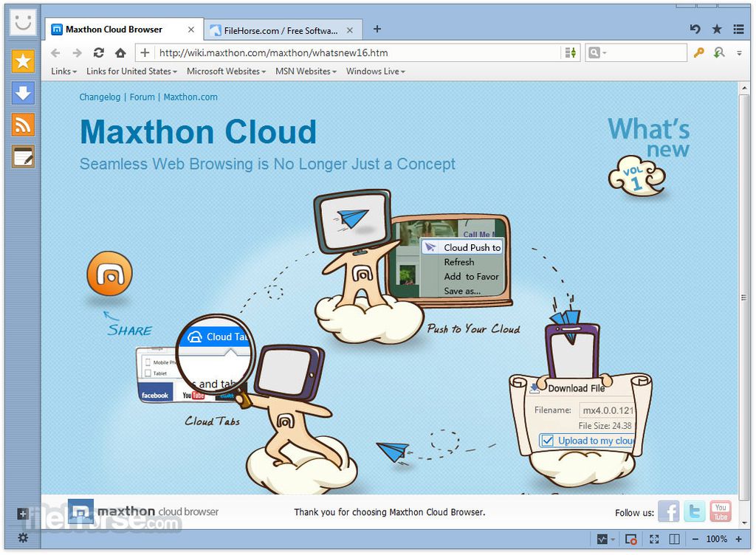
Task: Open the Maxthon.com link
Action: click(190, 97)
